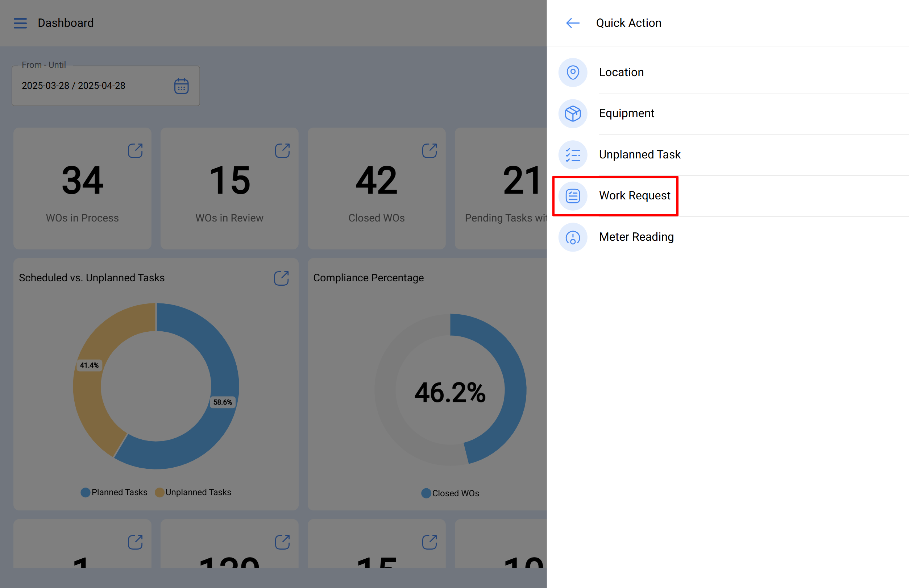The height and width of the screenshot is (588, 909).
Task: Open the date range calendar icon
Action: (181, 86)
